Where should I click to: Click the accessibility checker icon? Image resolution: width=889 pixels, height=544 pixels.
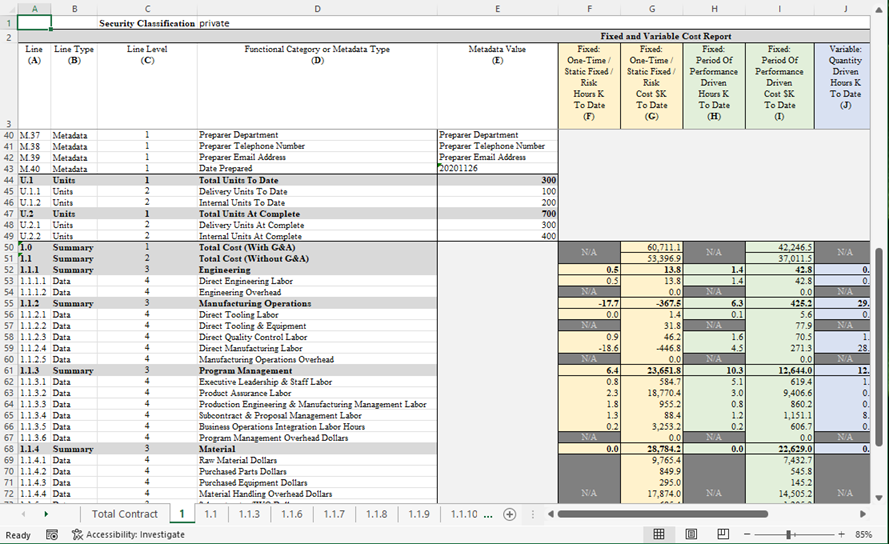[77, 534]
